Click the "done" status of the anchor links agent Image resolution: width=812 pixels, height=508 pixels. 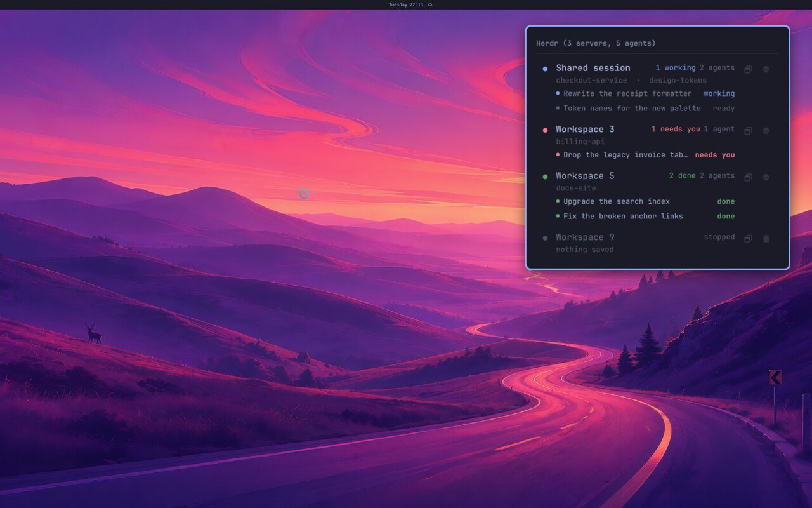[726, 216]
